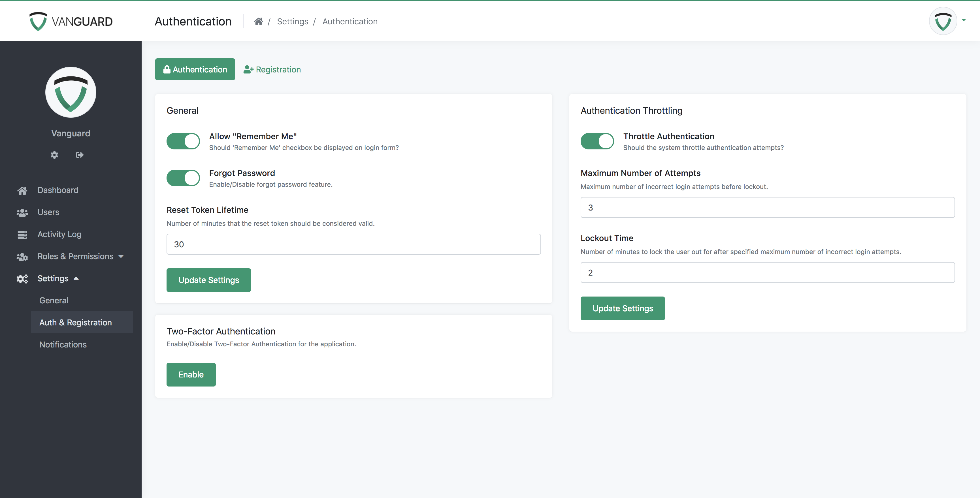Click the Activity Log list icon

tap(23, 234)
